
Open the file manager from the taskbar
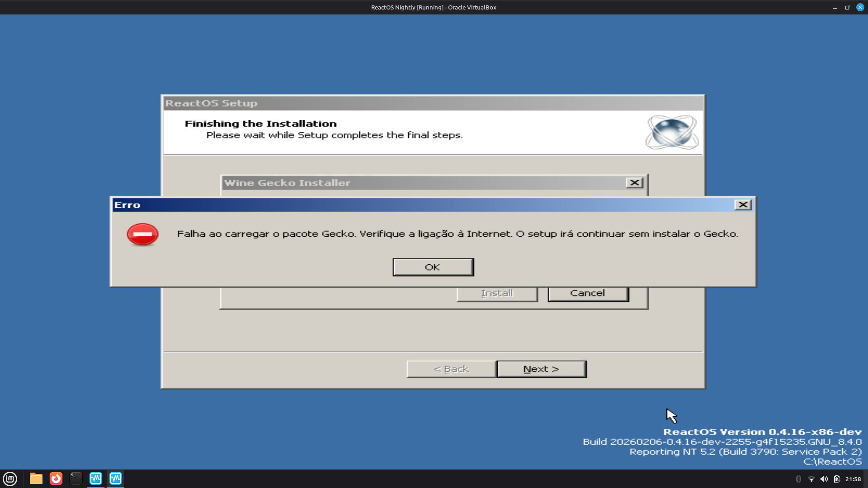(x=36, y=479)
